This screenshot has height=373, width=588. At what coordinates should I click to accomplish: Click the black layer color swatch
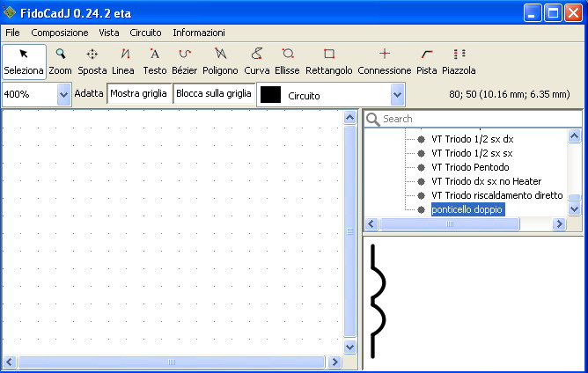(271, 95)
